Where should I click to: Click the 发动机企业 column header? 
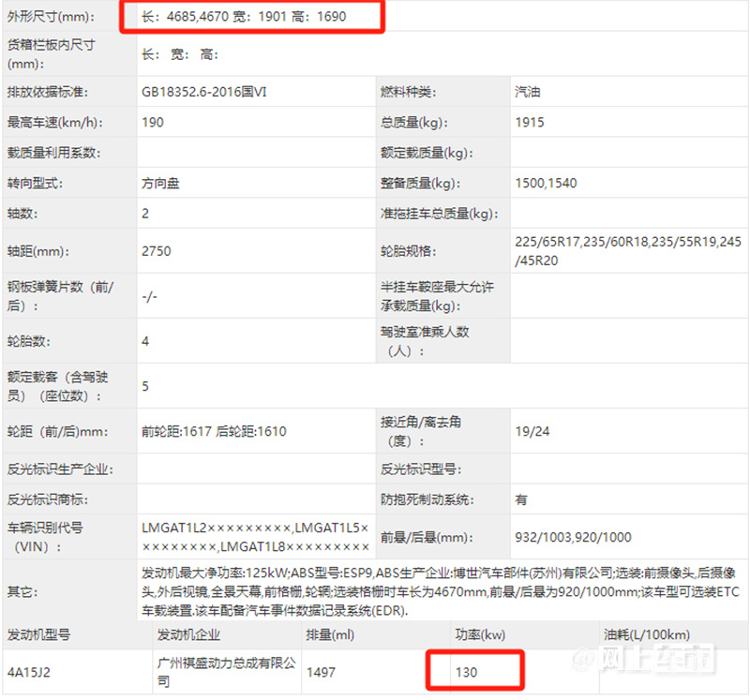coord(188,634)
